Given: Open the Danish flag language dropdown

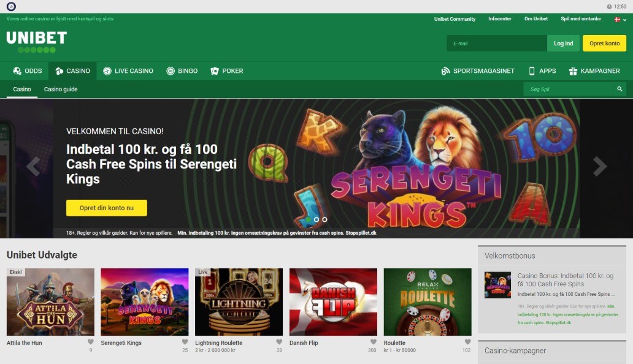Looking at the screenshot, I should point(620,20).
